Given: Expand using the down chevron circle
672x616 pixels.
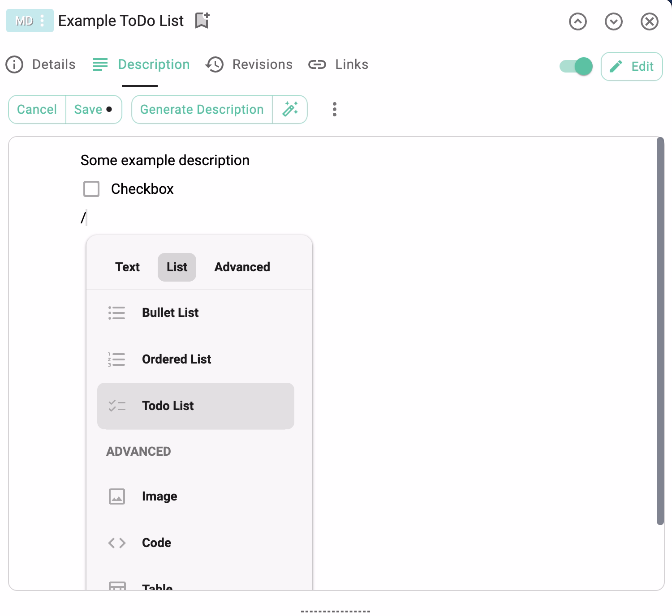Looking at the screenshot, I should click(x=614, y=21).
